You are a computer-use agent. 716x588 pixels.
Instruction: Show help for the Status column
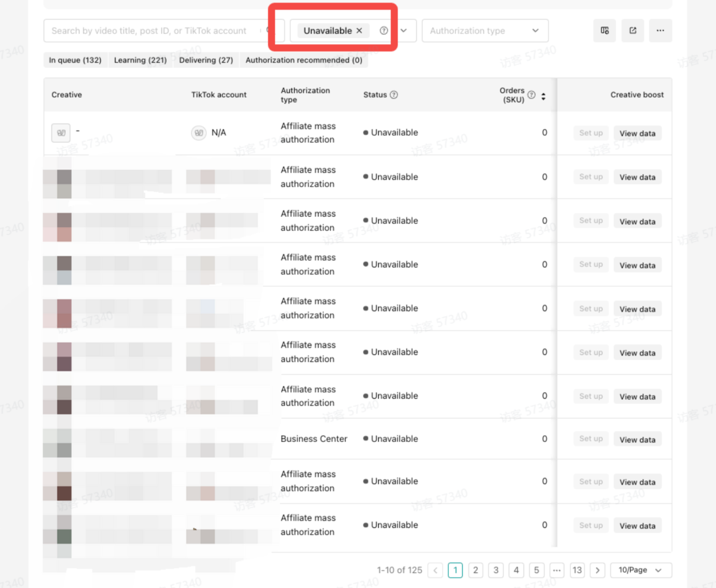click(x=394, y=95)
